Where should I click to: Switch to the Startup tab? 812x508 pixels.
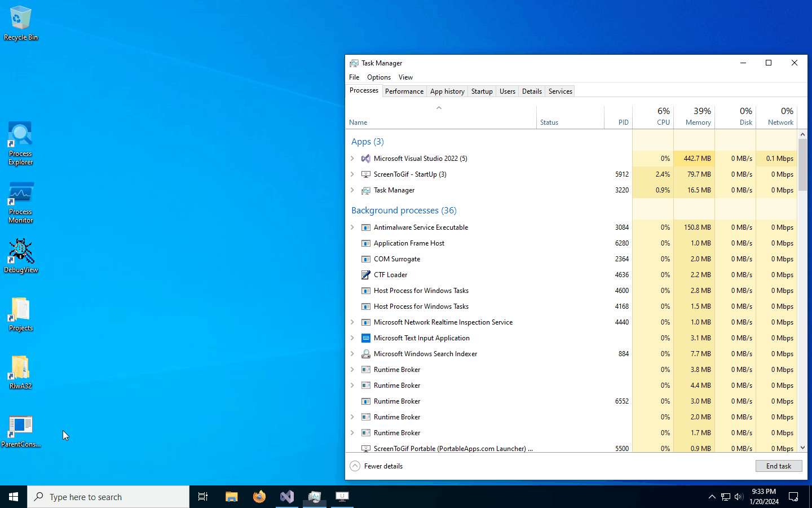[x=482, y=91]
